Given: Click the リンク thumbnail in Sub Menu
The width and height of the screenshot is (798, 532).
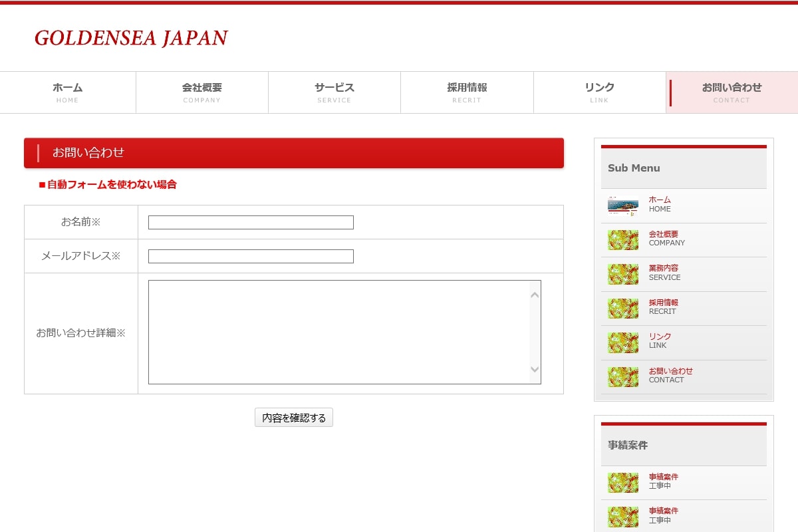Looking at the screenshot, I should pyautogui.click(x=622, y=342).
